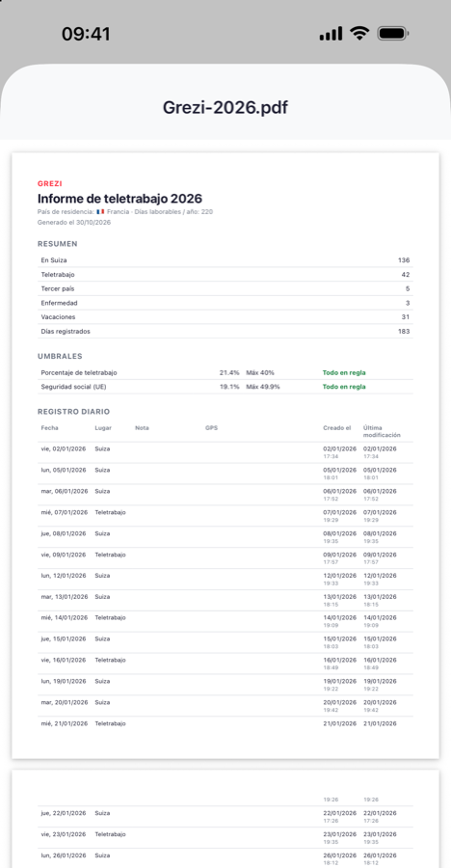451x868 pixels.
Task: Tap the Grezi-2026.pdf title
Action: click(x=225, y=107)
